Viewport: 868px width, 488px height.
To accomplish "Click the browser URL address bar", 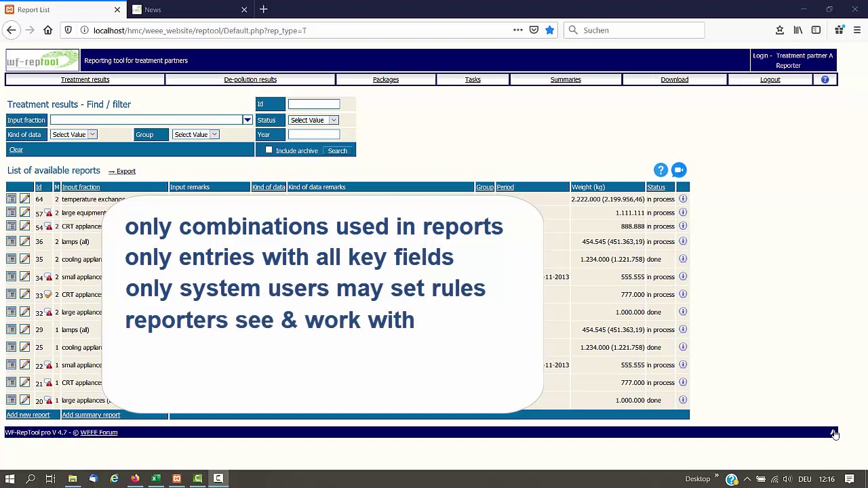I will [x=298, y=30].
